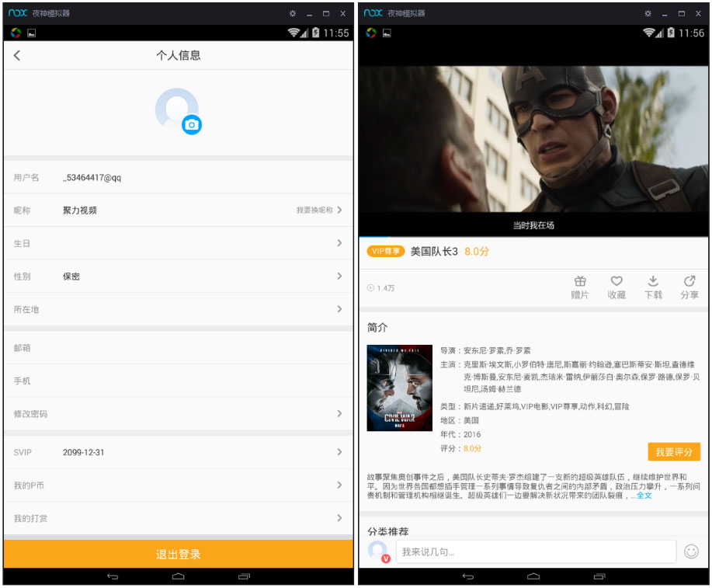Viewport: 712px width, 588px height.
Task: Tap the play count icon next to 1.4万
Action: (x=370, y=287)
